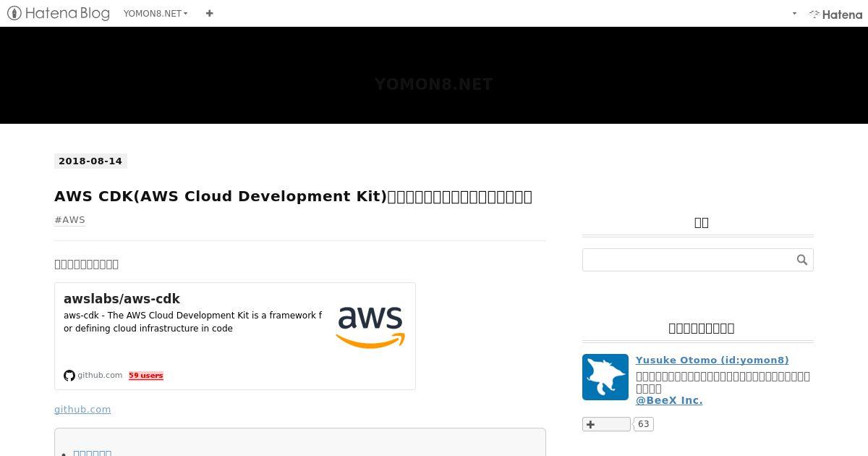
Task: Click the plus icon in top bar
Action: tap(210, 13)
